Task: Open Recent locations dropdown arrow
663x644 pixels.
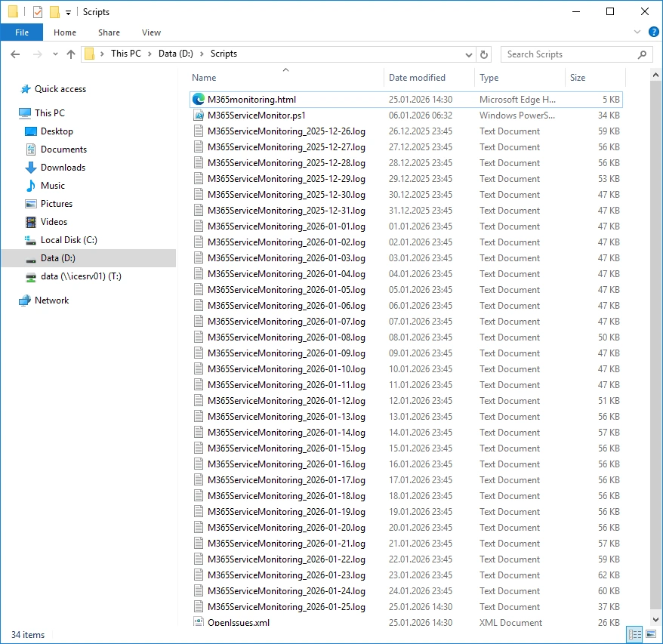Action: click(x=55, y=54)
